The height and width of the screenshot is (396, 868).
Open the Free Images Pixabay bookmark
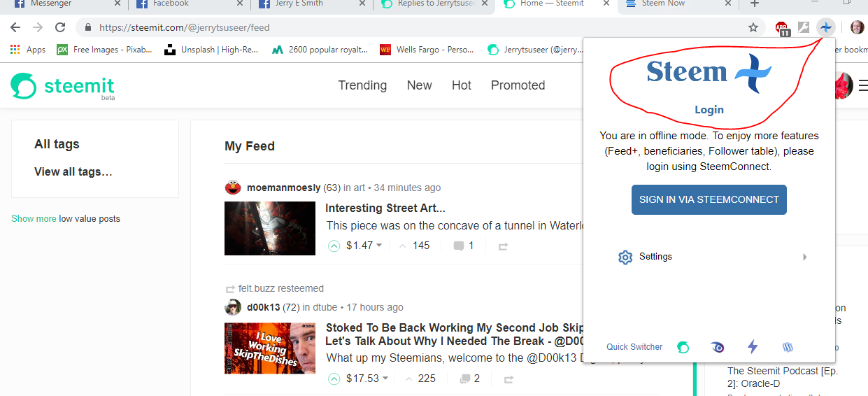pos(104,50)
